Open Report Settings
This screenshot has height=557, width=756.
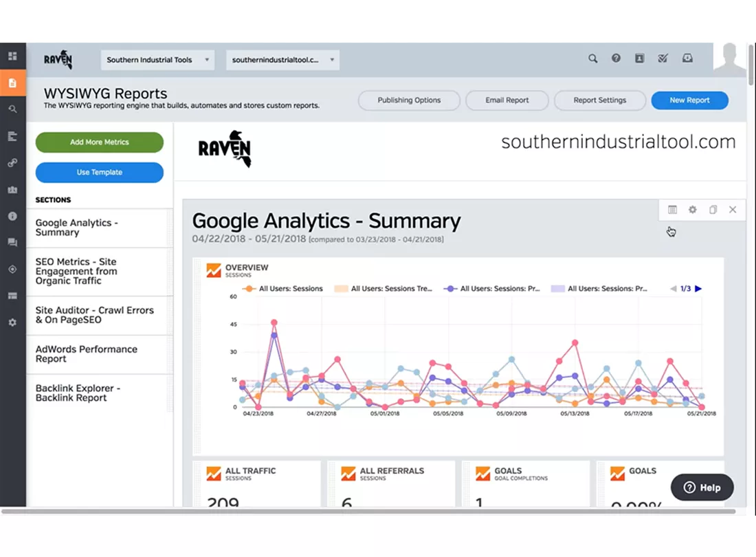click(x=600, y=100)
